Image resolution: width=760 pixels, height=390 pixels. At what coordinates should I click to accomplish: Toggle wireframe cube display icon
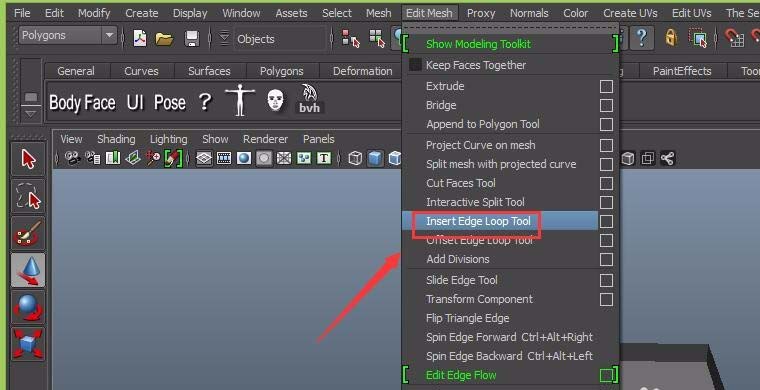point(355,158)
